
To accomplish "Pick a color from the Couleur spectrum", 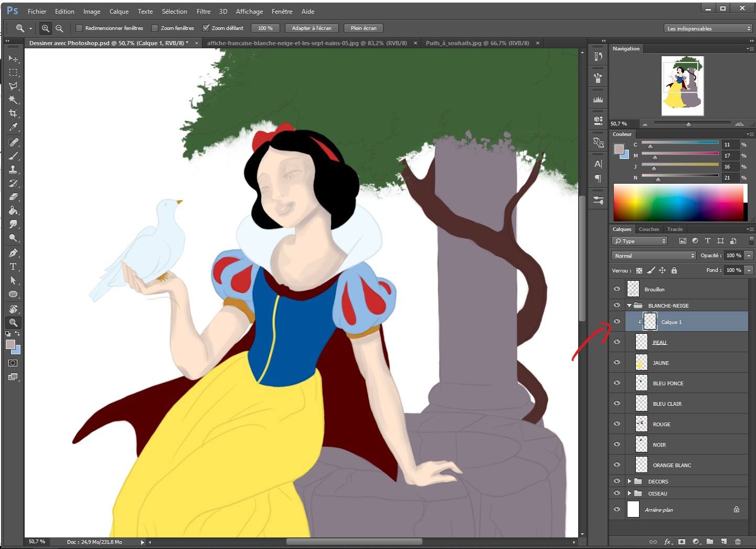I will click(679, 202).
